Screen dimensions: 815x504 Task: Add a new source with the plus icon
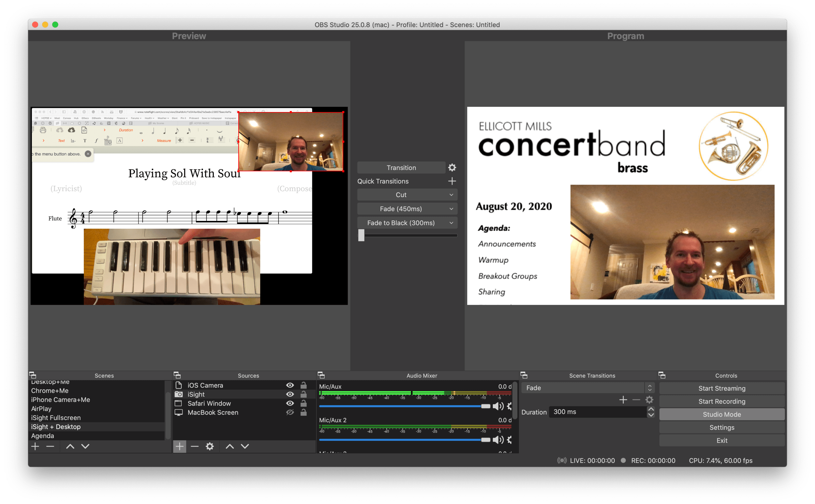point(179,446)
